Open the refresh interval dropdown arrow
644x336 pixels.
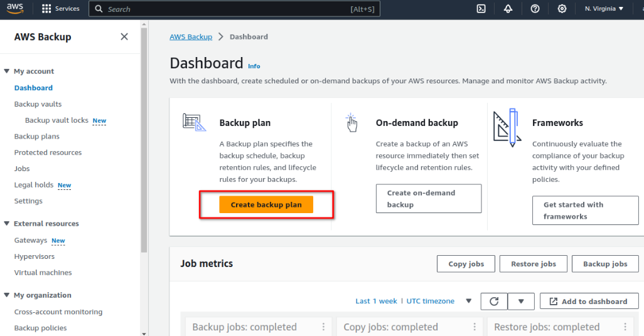click(x=521, y=302)
